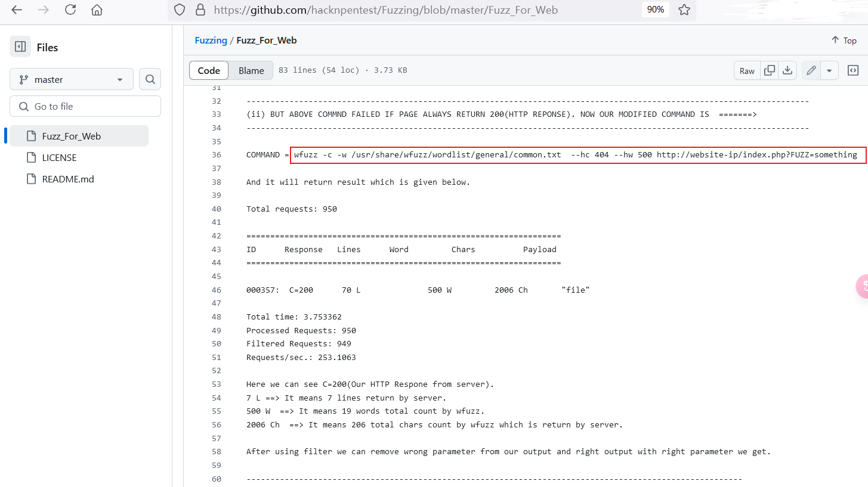Click the file search magnifier button

click(150, 79)
